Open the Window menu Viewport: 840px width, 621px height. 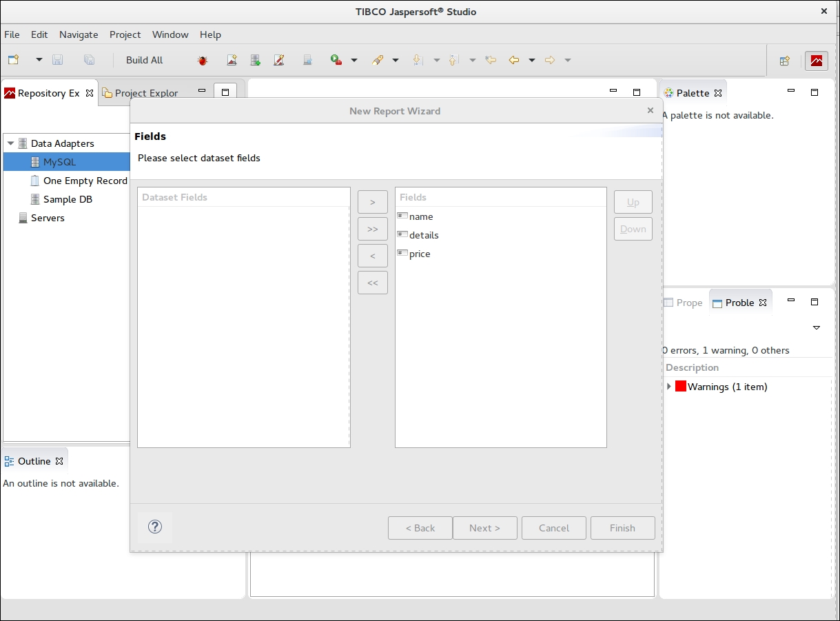pyautogui.click(x=170, y=34)
